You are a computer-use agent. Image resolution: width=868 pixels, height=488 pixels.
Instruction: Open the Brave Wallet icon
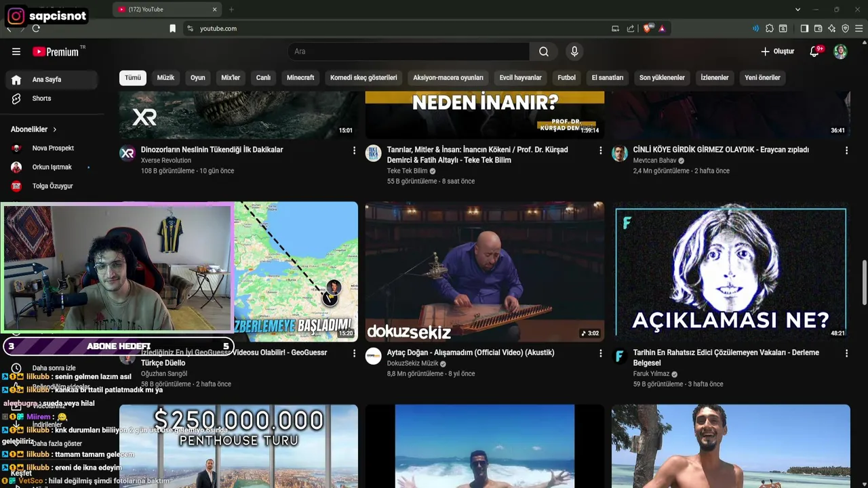point(818,28)
